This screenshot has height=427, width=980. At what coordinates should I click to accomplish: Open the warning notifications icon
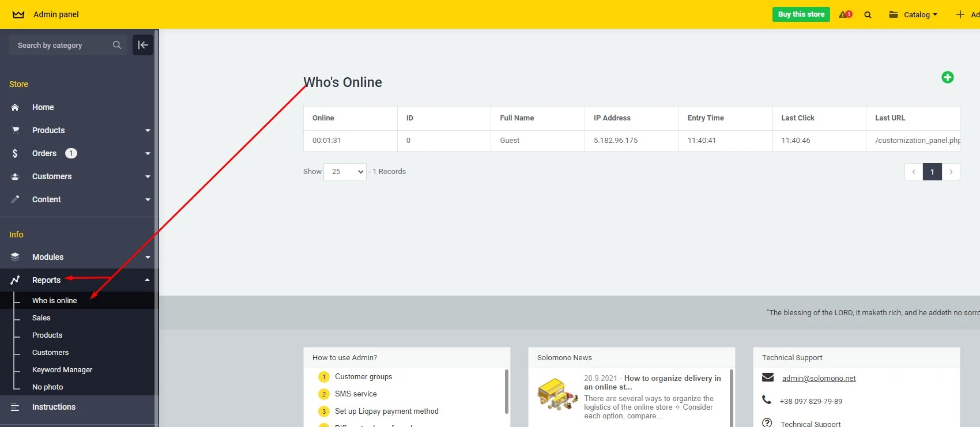[x=846, y=14]
